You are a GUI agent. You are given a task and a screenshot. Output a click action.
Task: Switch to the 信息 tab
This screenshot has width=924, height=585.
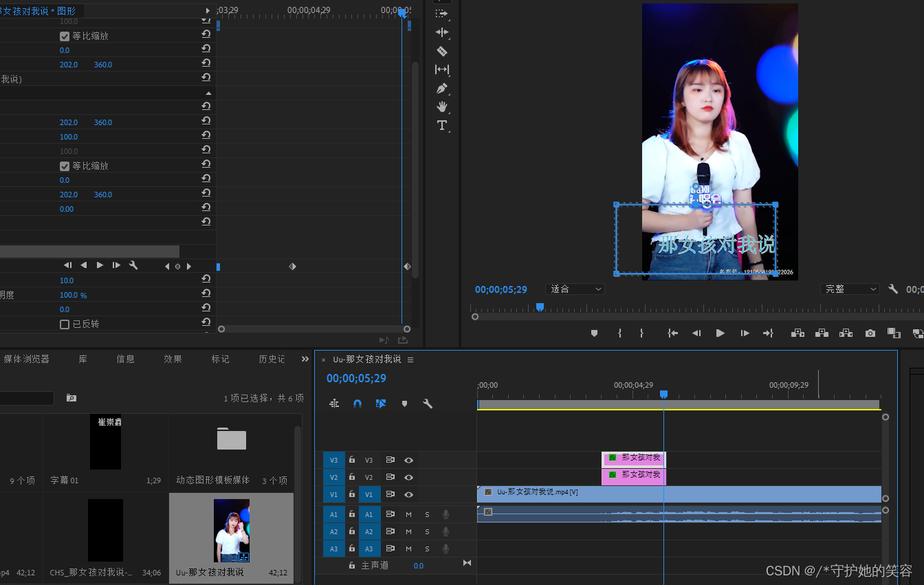[x=125, y=359]
